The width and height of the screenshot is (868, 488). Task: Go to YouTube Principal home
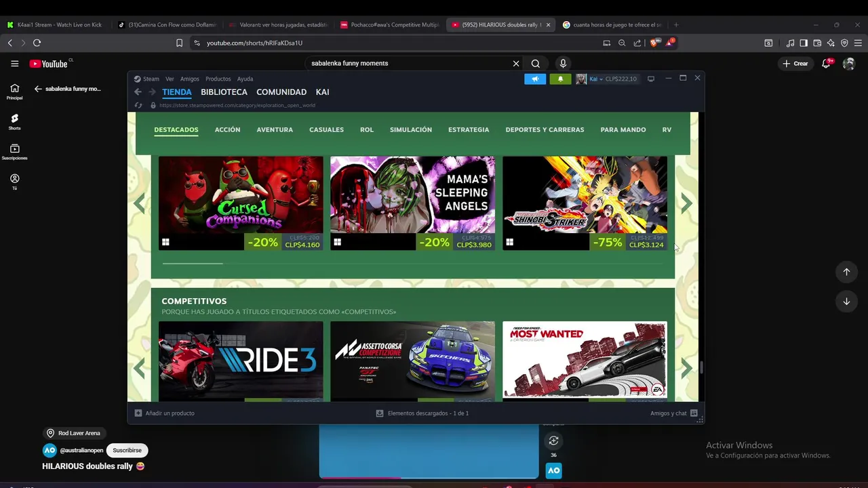click(14, 91)
